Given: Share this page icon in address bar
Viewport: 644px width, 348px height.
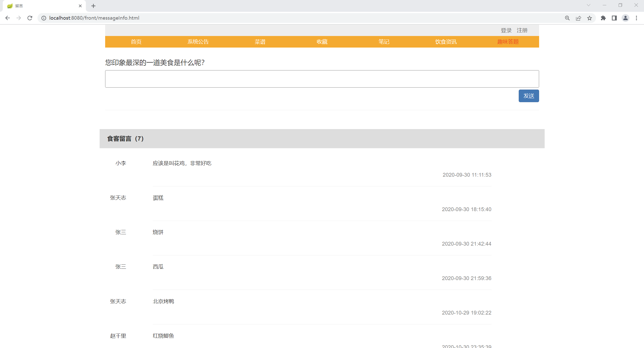Looking at the screenshot, I should point(578,18).
